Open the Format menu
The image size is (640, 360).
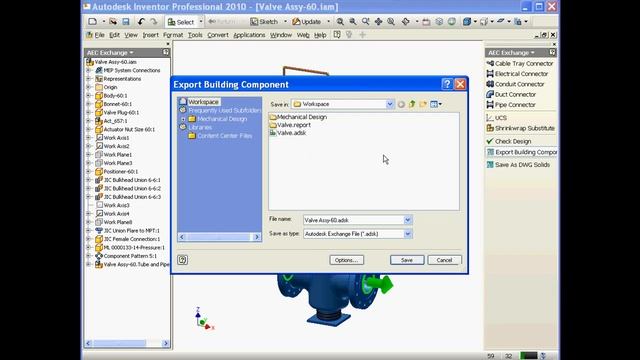click(x=173, y=35)
